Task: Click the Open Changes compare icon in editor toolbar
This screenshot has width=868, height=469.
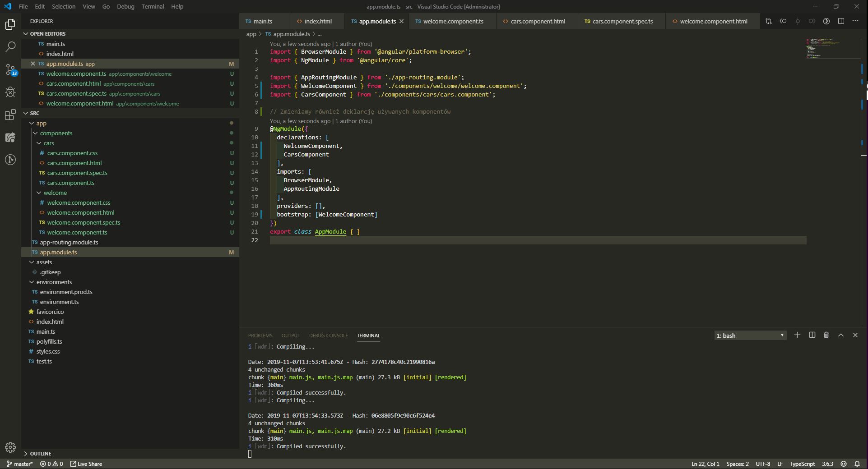Action: (x=769, y=21)
